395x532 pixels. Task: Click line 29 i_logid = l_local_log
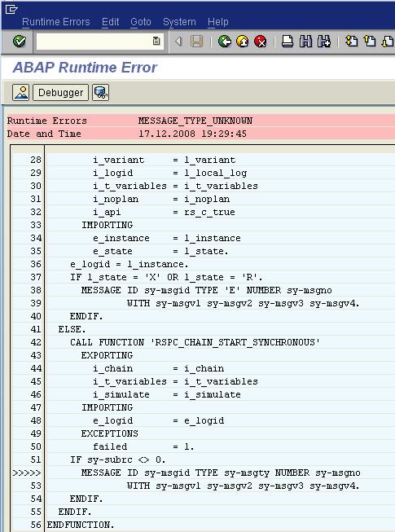pyautogui.click(x=170, y=173)
